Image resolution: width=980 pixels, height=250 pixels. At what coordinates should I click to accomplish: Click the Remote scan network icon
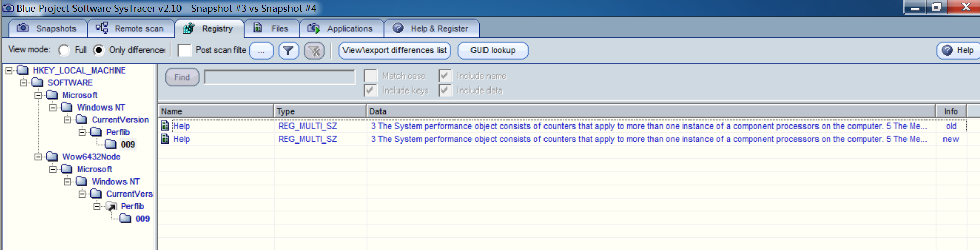point(102,28)
